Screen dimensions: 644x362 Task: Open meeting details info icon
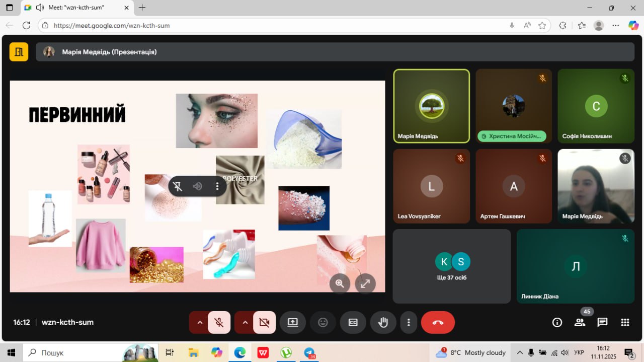(x=557, y=323)
